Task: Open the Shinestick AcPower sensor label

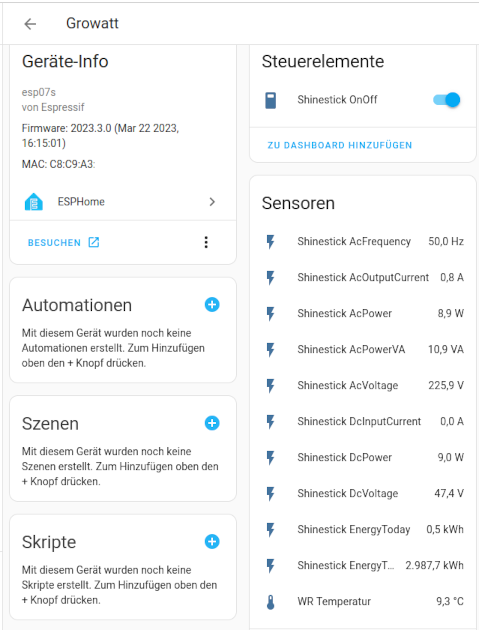Action: coord(344,313)
